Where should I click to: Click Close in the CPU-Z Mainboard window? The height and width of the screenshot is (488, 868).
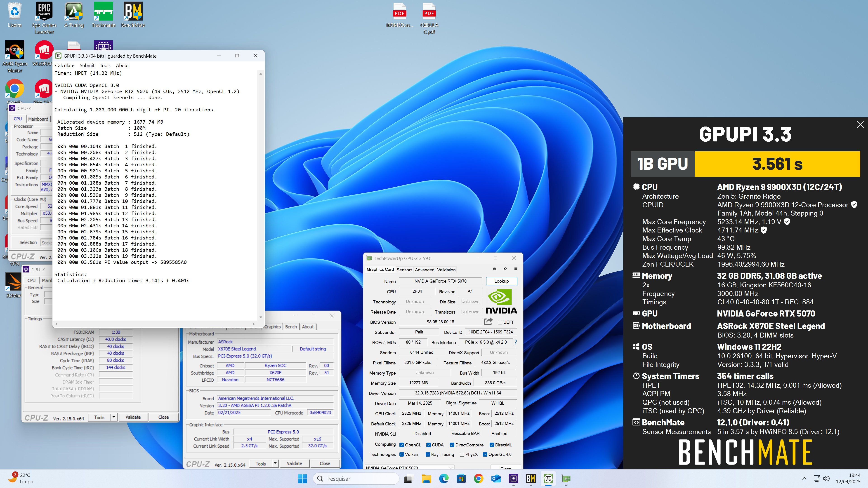click(x=325, y=463)
